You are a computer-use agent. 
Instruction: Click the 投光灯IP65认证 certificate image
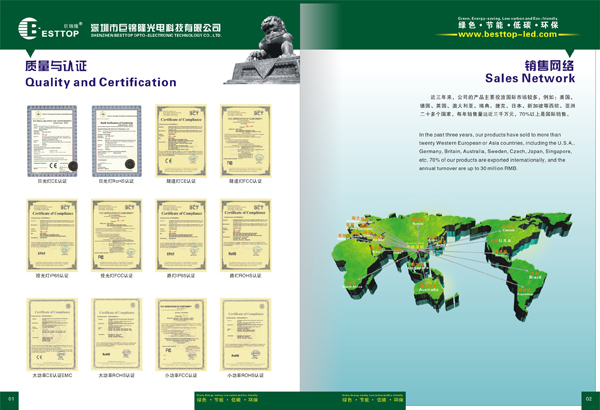(x=52, y=235)
